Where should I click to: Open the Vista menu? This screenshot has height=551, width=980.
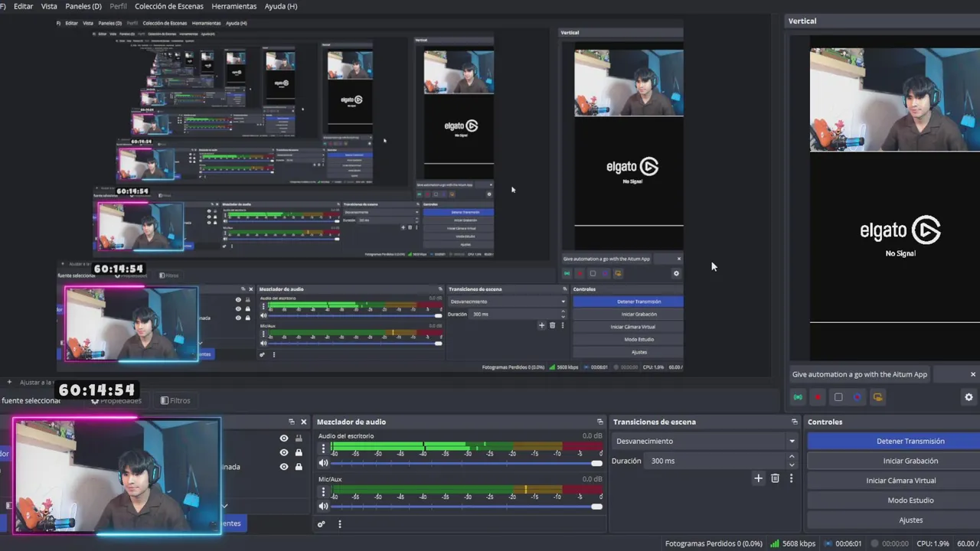click(x=49, y=6)
